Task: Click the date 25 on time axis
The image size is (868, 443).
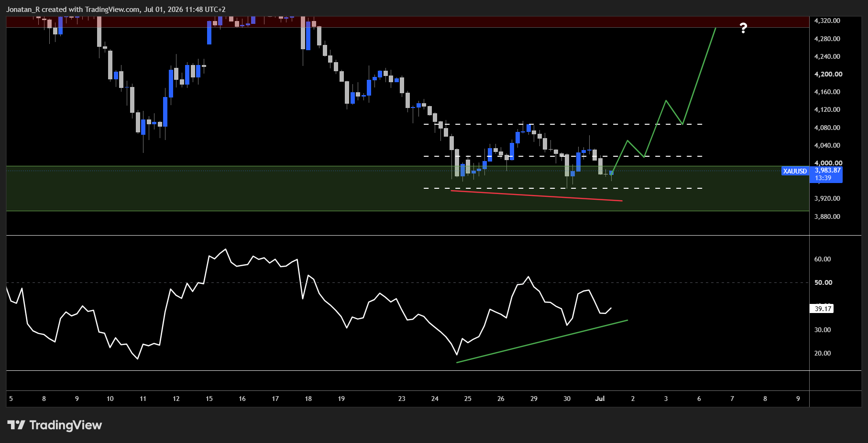Action: [468, 399]
